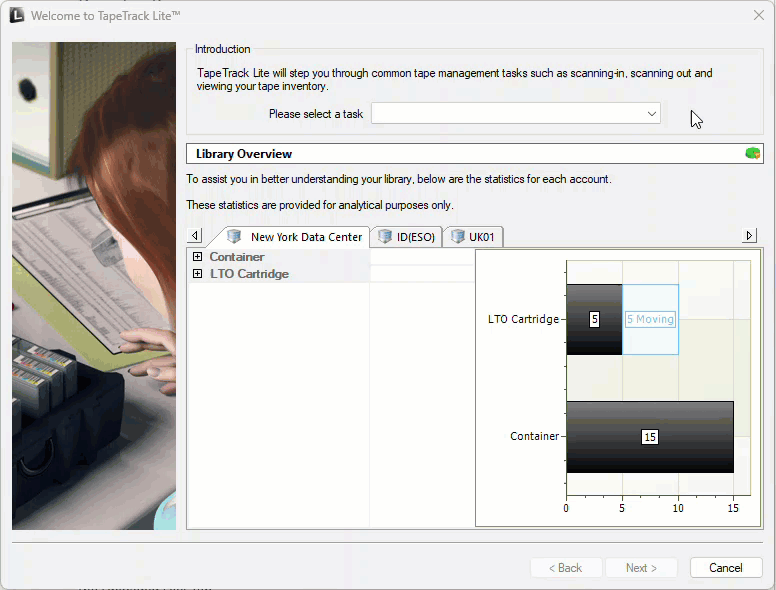Click the Cancel button

point(726,568)
